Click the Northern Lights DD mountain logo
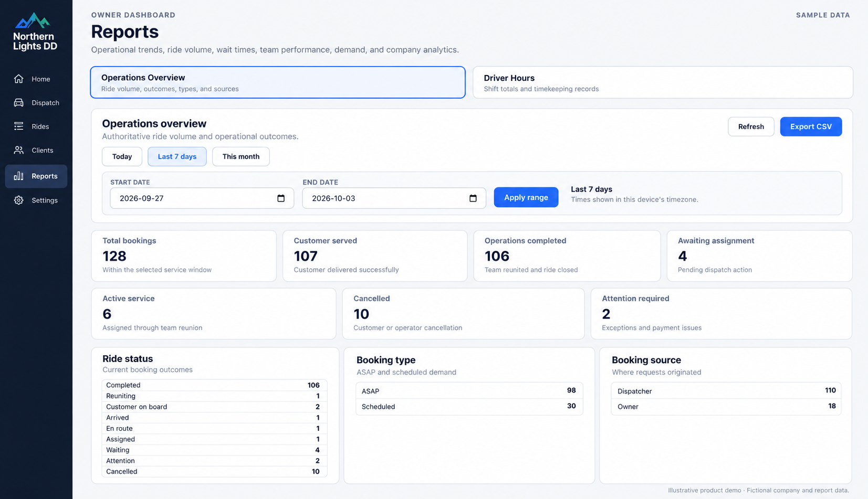 (x=33, y=20)
